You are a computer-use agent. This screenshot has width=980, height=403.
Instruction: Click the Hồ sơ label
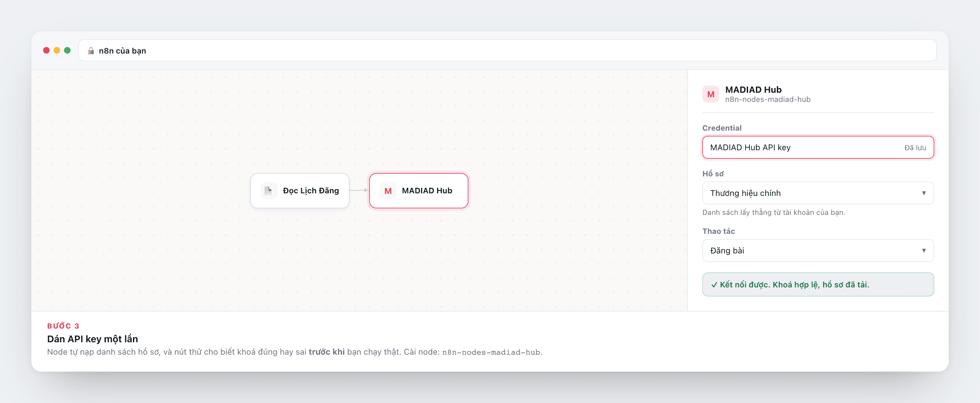pyautogui.click(x=713, y=174)
